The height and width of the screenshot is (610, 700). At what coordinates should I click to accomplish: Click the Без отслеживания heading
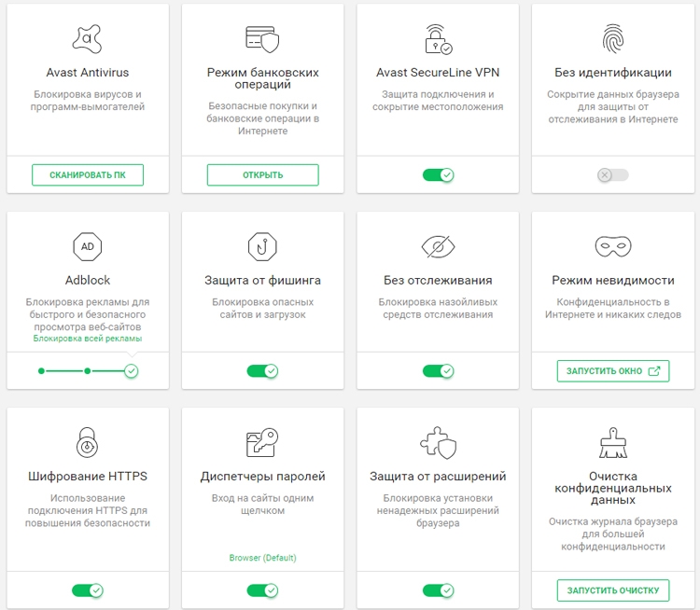[438, 280]
